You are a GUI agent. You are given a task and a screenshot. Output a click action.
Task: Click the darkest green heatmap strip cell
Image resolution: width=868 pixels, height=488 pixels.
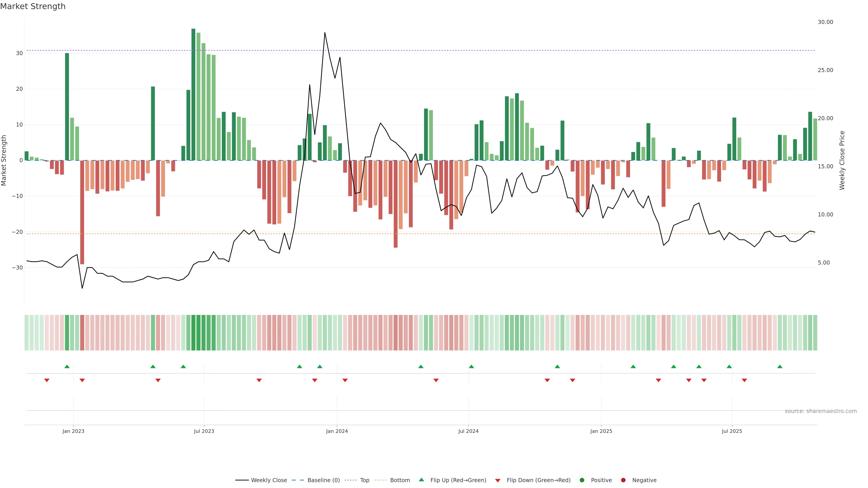193,332
